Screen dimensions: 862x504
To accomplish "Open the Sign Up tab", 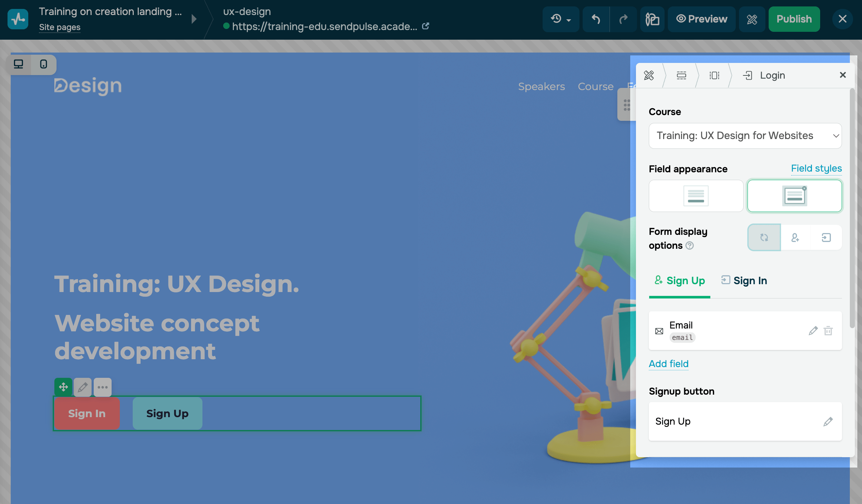I will point(680,281).
